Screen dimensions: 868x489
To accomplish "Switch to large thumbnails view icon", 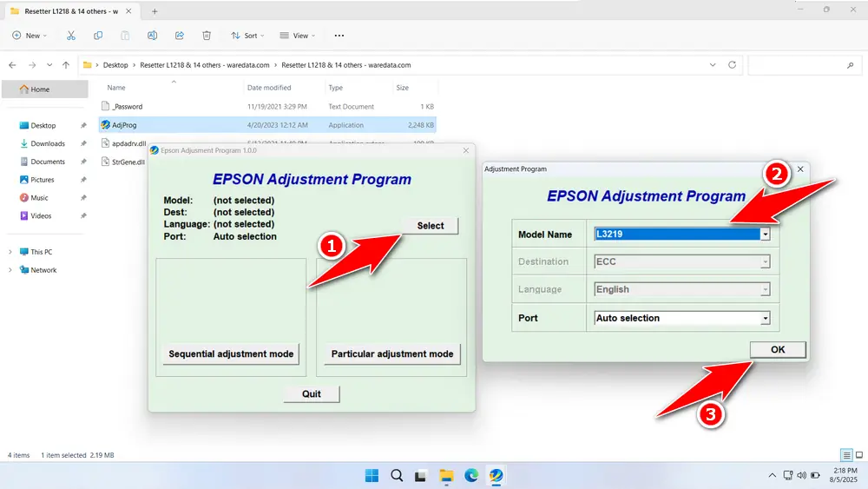I will (x=859, y=455).
